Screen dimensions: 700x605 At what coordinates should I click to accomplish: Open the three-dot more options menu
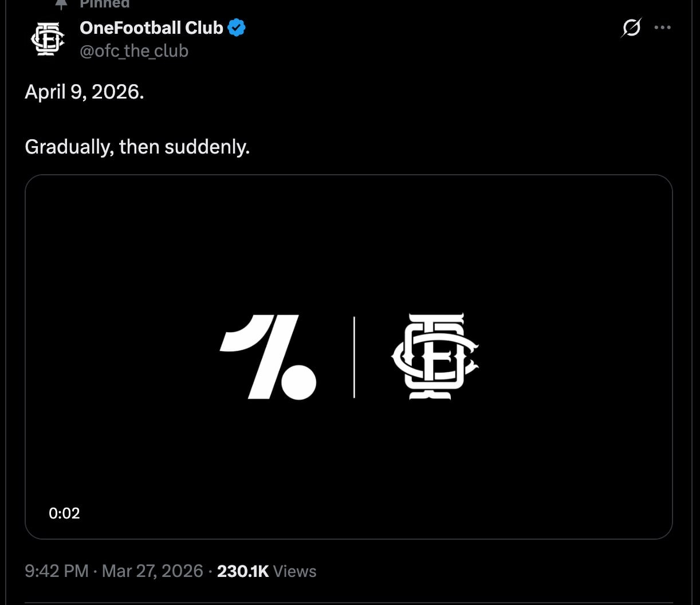pos(662,27)
